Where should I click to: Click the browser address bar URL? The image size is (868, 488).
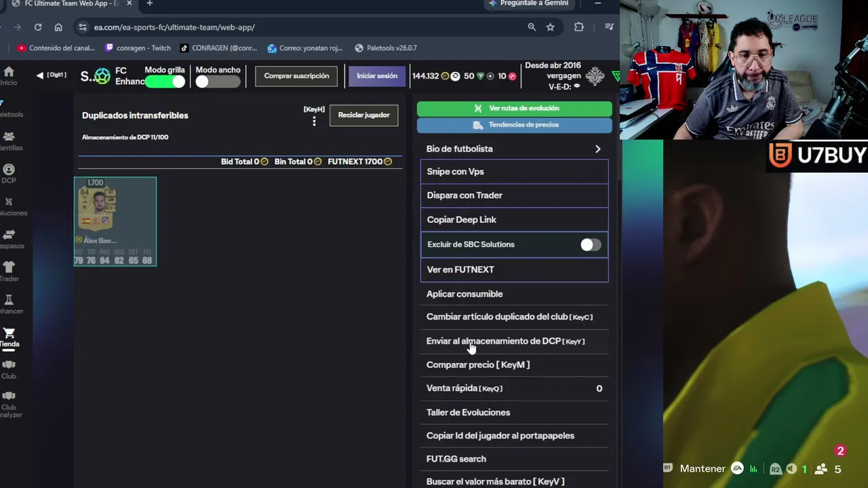coord(174,27)
